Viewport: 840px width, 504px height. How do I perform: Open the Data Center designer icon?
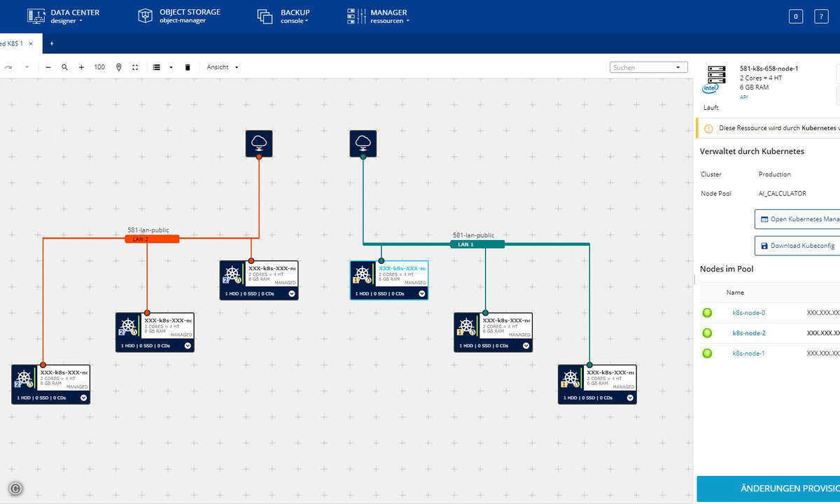(x=36, y=16)
